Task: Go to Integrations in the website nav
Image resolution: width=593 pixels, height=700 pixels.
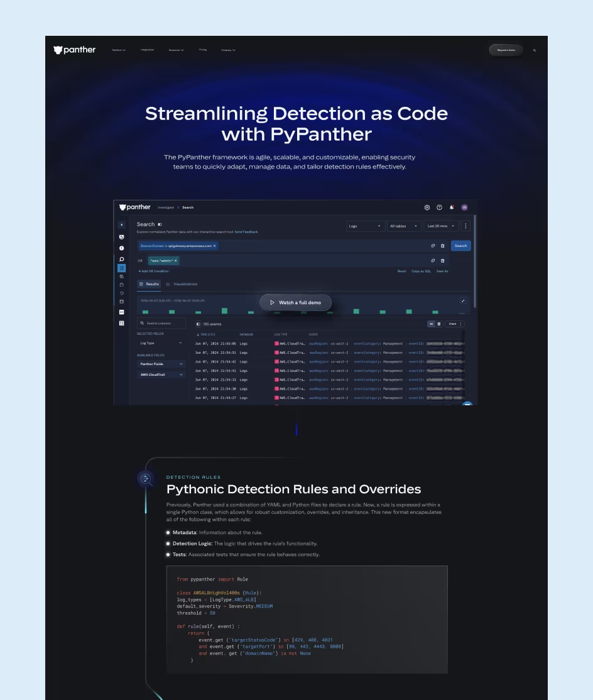Action: [147, 50]
